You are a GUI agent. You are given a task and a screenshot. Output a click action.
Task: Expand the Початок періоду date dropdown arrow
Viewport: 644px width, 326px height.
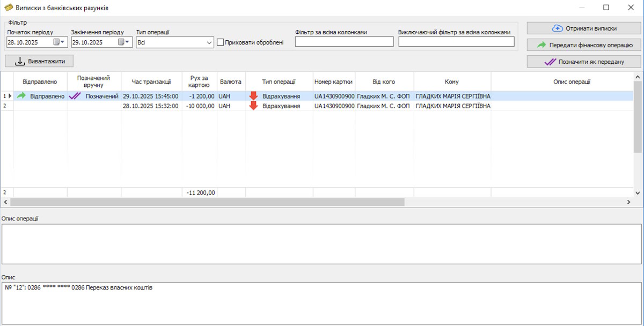63,42
